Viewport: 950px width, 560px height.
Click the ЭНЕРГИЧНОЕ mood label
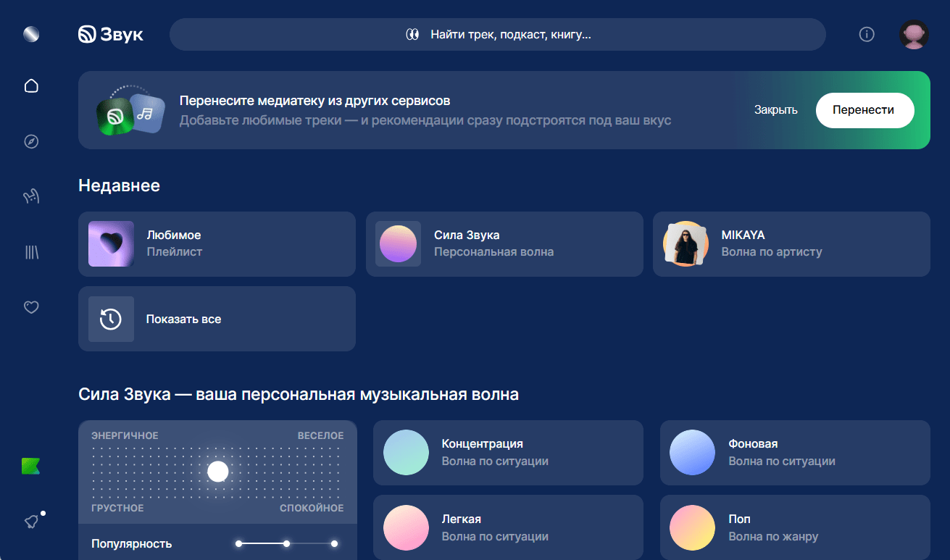[x=125, y=435]
